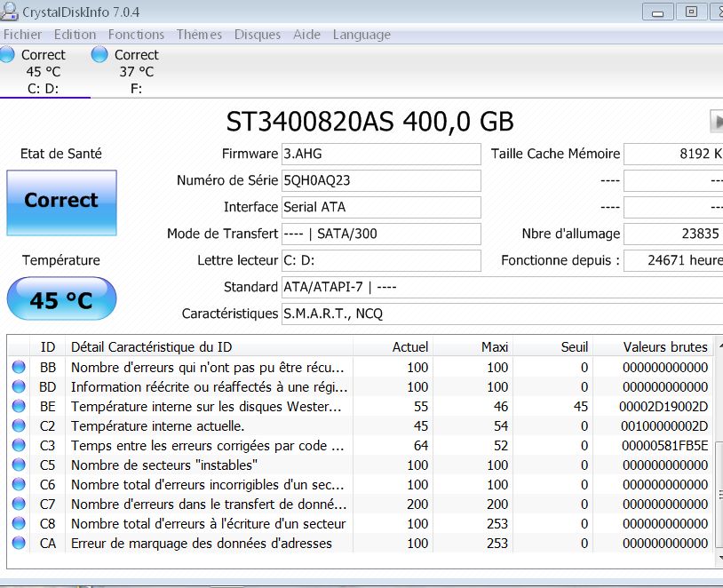Click the status orb in row C3

click(19, 445)
